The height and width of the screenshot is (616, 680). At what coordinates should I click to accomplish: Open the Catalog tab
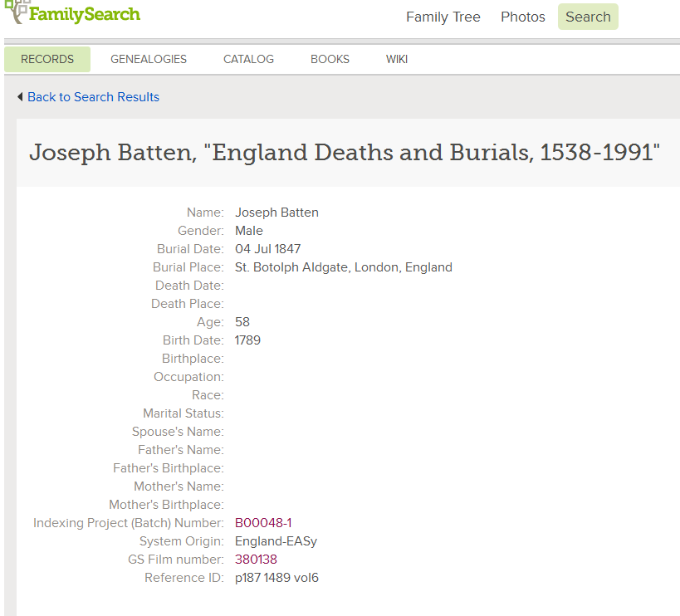pyautogui.click(x=248, y=60)
